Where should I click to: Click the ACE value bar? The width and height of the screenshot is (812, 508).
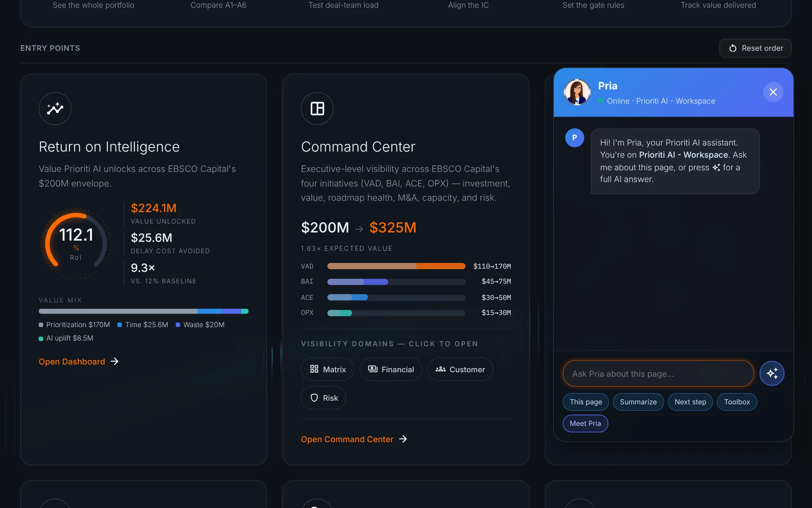tap(396, 297)
